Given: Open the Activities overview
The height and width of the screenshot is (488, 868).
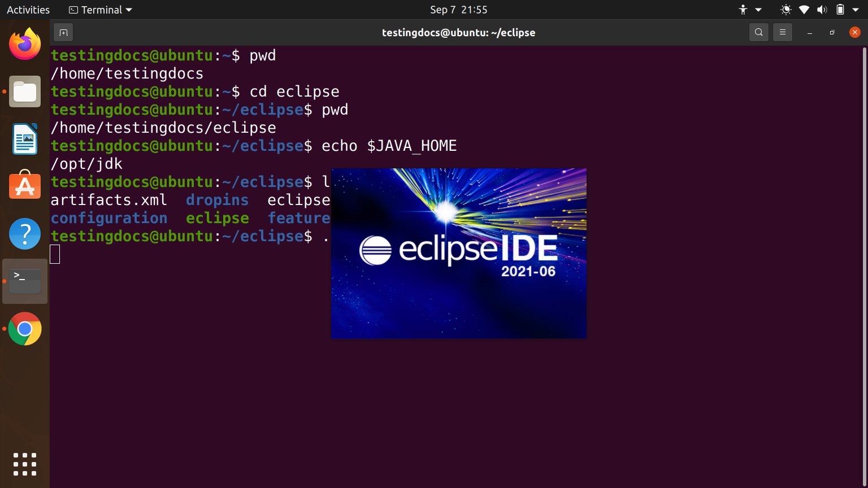Looking at the screenshot, I should tap(27, 9).
